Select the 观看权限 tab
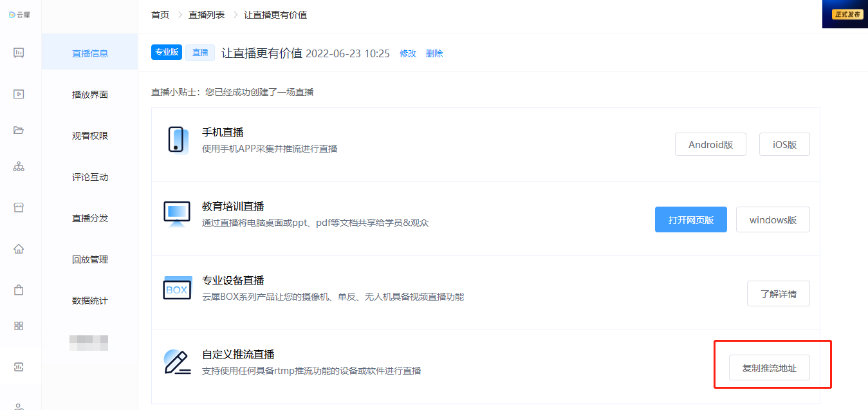 point(90,136)
